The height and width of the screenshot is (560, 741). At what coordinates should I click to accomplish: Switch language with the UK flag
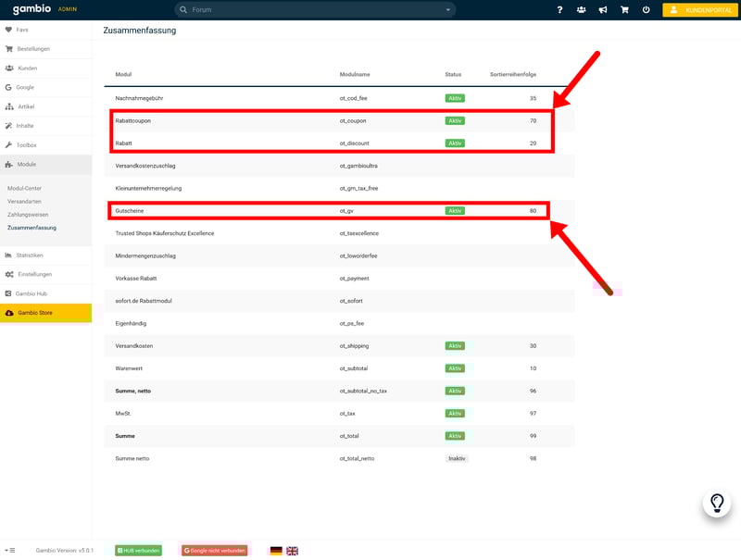coord(292,551)
